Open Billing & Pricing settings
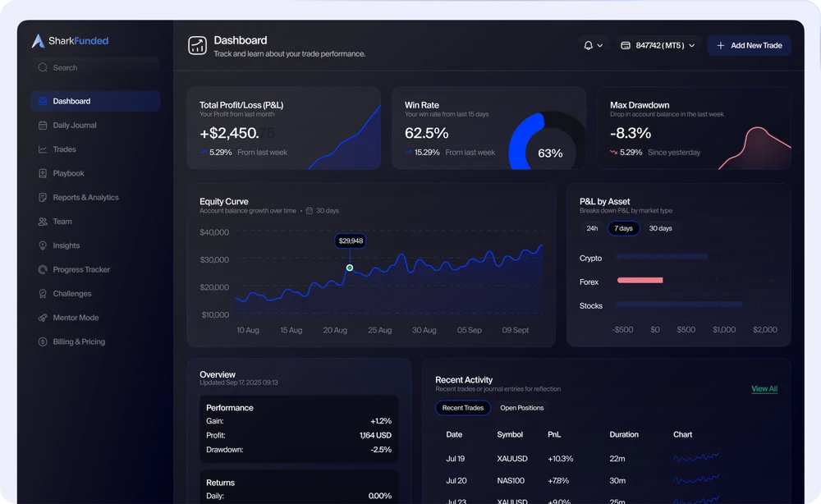 (76, 341)
